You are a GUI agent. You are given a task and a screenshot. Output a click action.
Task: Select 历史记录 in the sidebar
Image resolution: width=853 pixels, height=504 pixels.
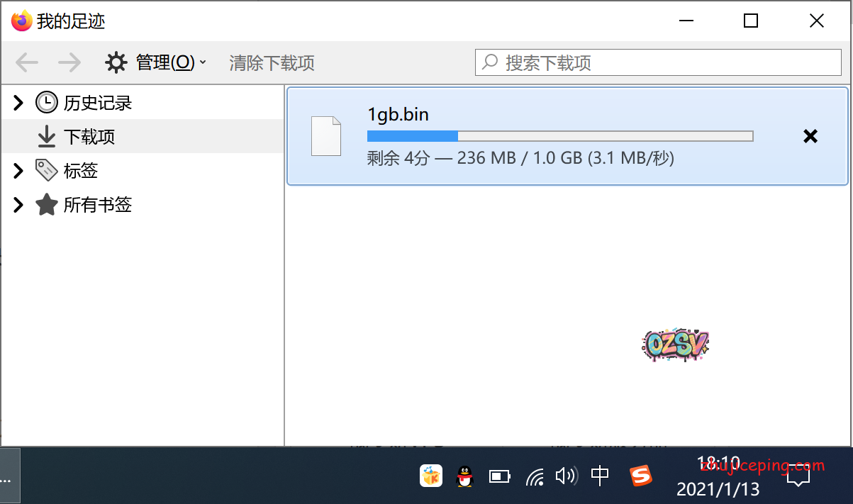(x=97, y=103)
